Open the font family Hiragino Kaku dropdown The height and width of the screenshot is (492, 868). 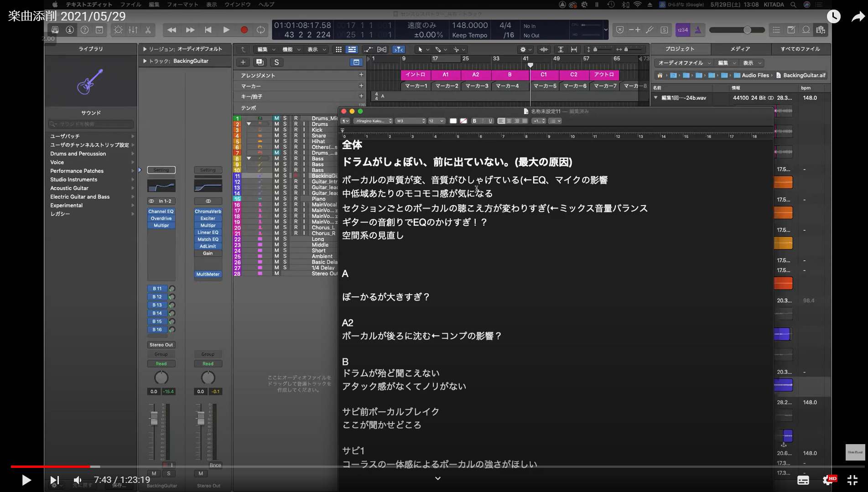point(373,121)
